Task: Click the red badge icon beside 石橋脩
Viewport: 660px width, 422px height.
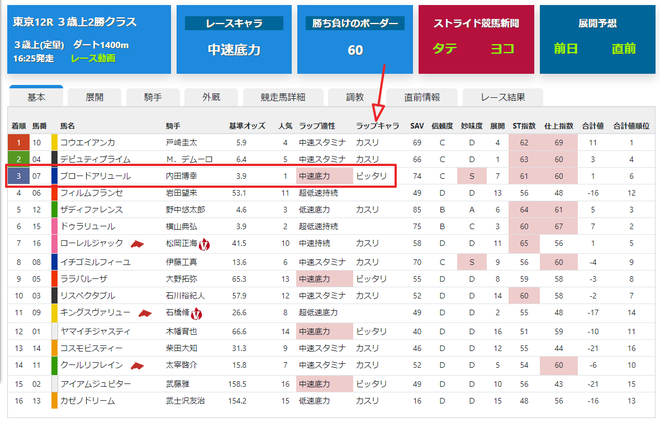Action: [x=196, y=313]
